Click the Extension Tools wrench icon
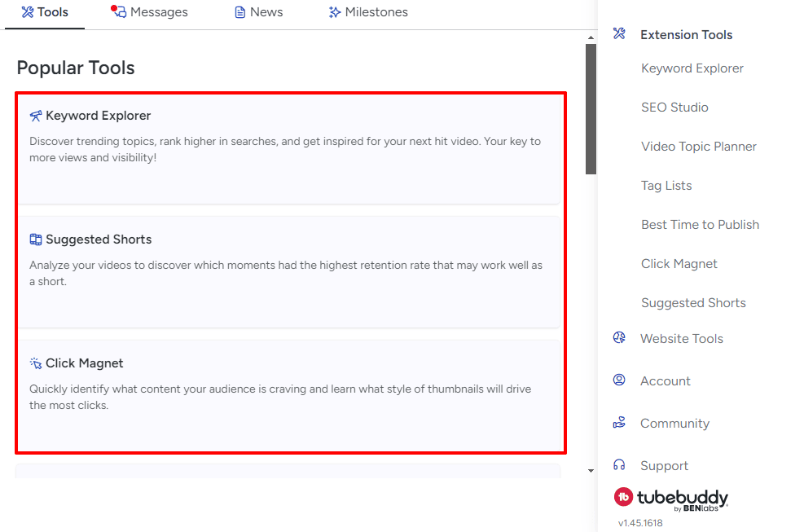This screenshot has width=804, height=532. click(x=619, y=34)
